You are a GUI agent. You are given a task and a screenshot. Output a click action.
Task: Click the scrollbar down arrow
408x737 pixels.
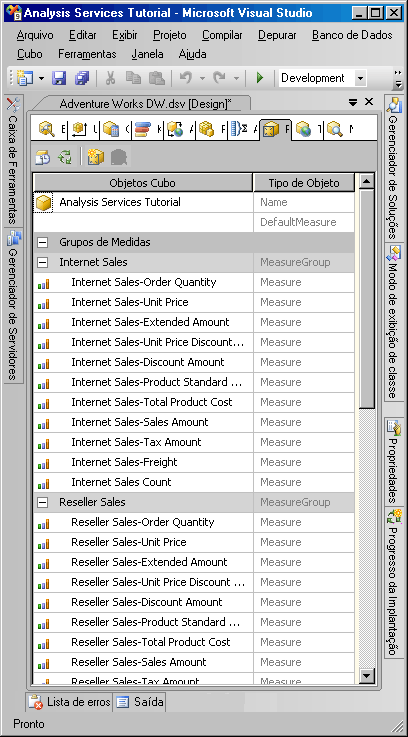[367, 676]
